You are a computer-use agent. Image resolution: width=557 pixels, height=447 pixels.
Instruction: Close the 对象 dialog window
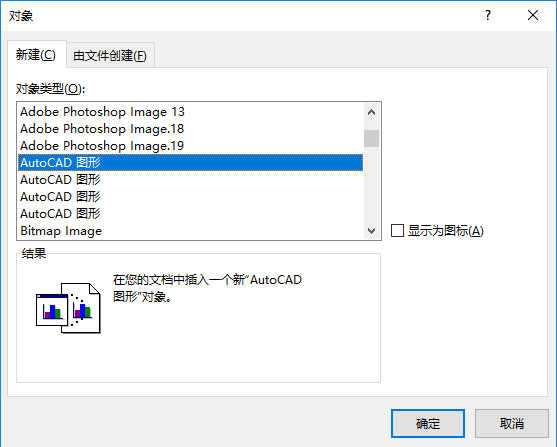coord(533,15)
